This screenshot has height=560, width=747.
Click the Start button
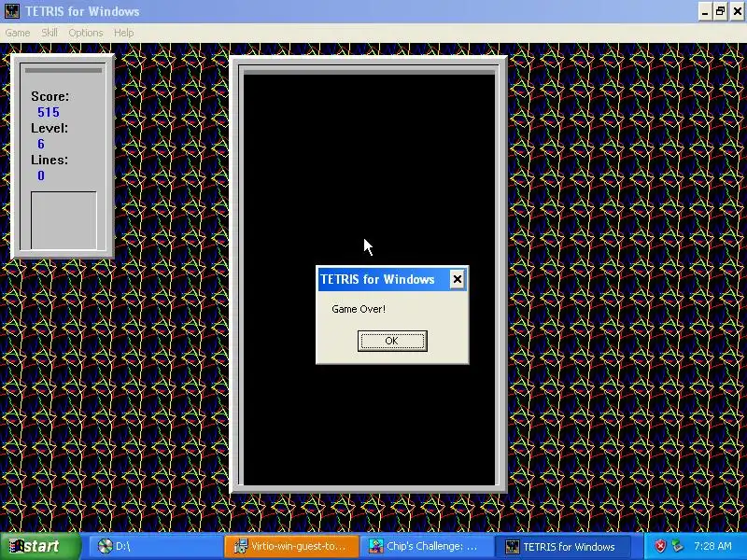40,546
